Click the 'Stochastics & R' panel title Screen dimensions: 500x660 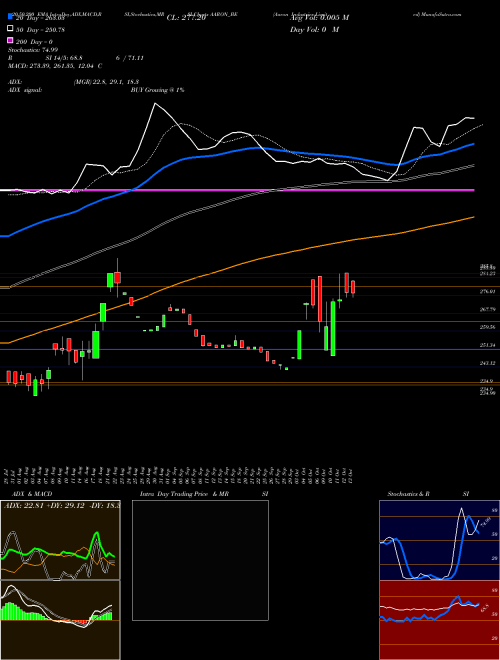(408, 494)
